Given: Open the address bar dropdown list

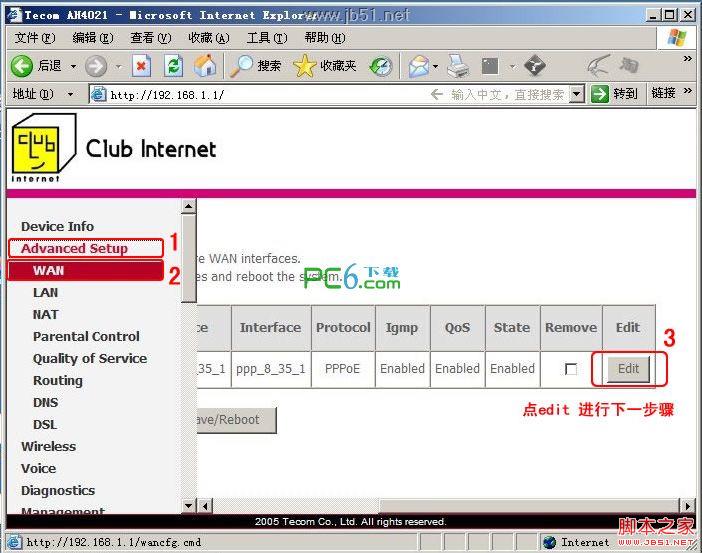Looking at the screenshot, I should click(x=577, y=94).
